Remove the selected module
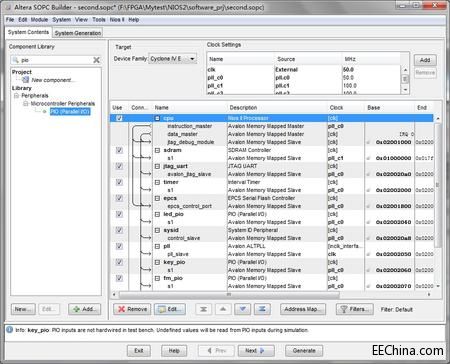 coord(132,309)
